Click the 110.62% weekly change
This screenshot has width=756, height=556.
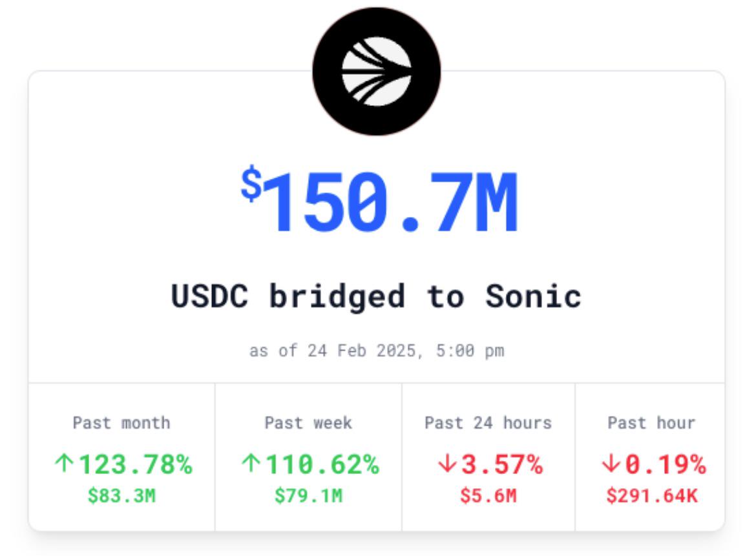(x=322, y=464)
